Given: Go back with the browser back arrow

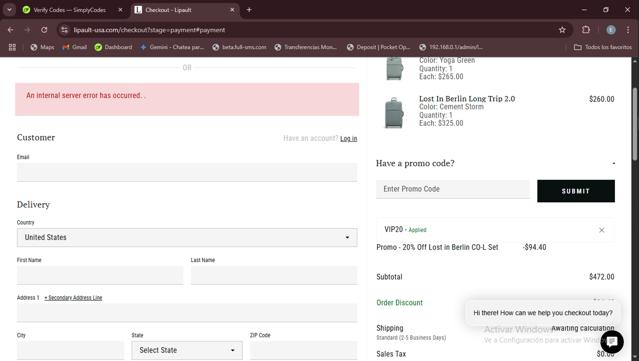Looking at the screenshot, I should 11,30.
